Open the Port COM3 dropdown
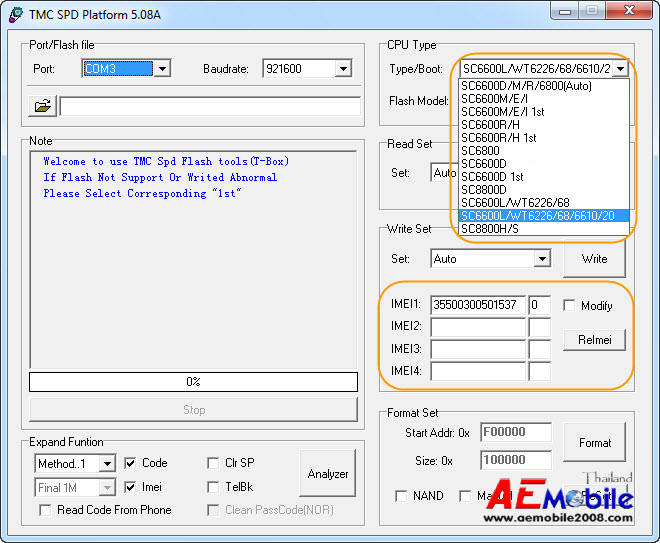 162,68
